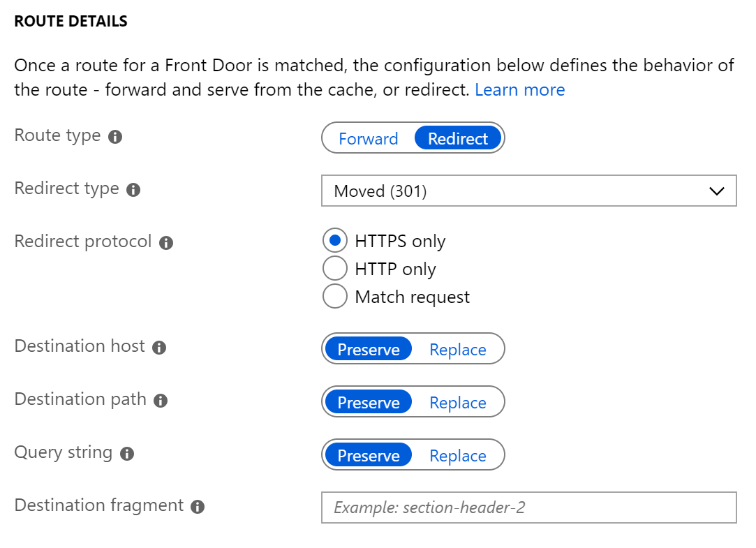Select the Redirect route type
This screenshot has height=548, width=756.
pyautogui.click(x=458, y=138)
